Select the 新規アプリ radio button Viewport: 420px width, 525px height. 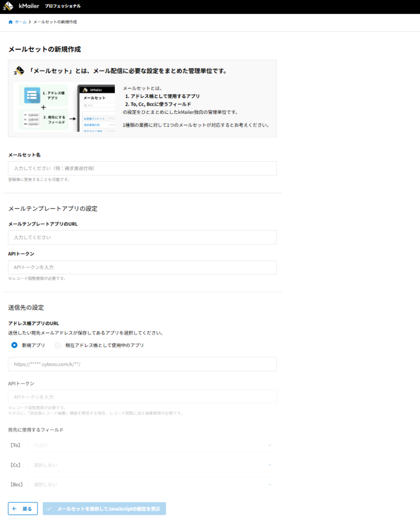14,345
